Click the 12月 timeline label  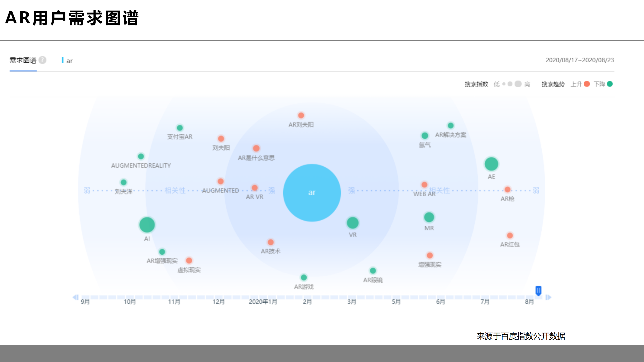pos(219,302)
